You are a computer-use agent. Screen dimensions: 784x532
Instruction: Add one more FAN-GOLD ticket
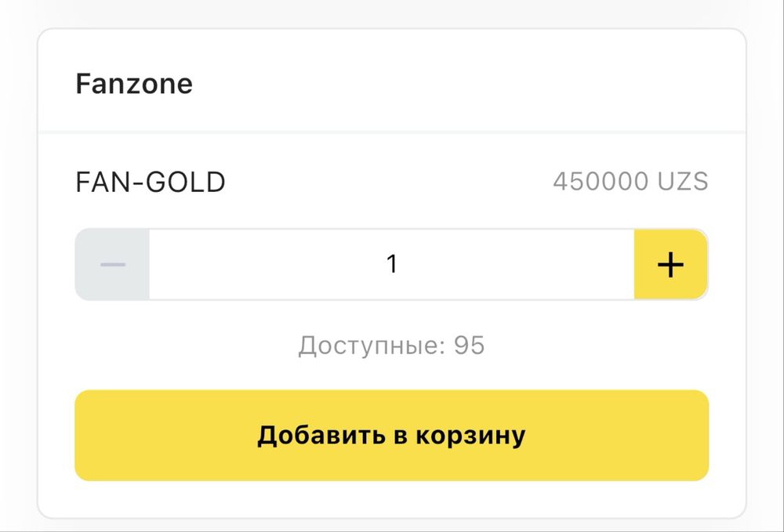(670, 264)
